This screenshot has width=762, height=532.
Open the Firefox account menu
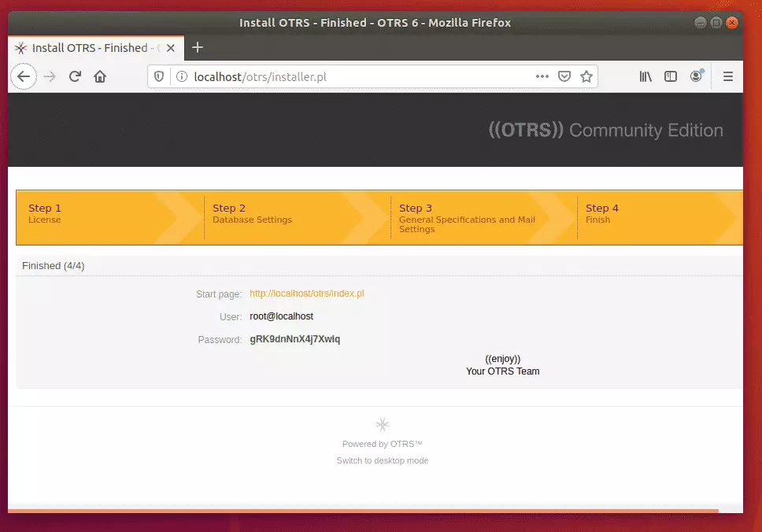click(697, 76)
